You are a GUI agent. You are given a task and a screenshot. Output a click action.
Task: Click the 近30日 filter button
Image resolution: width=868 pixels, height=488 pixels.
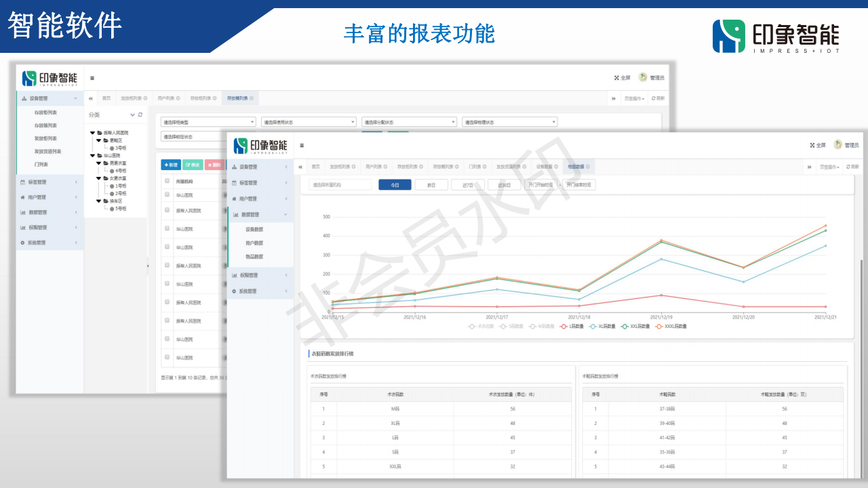505,184
